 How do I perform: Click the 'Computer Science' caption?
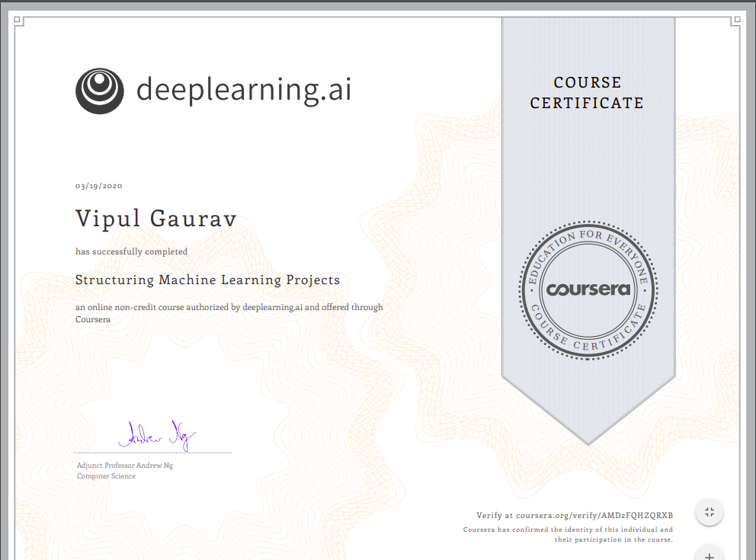[106, 475]
